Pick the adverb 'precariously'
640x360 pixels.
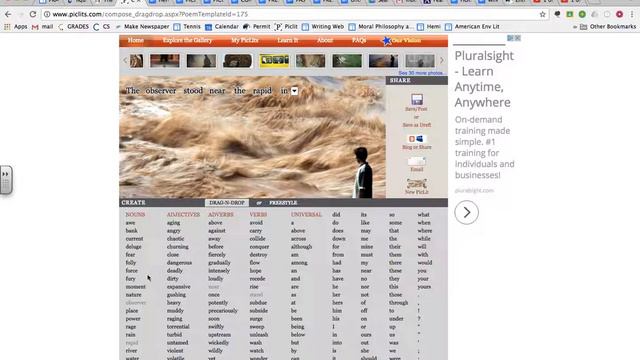pyautogui.click(x=223, y=311)
